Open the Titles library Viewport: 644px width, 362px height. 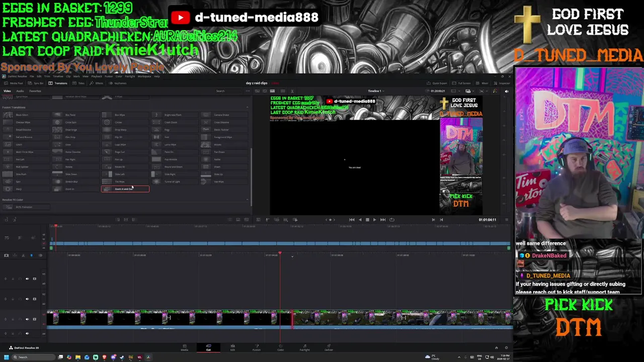coord(79,83)
